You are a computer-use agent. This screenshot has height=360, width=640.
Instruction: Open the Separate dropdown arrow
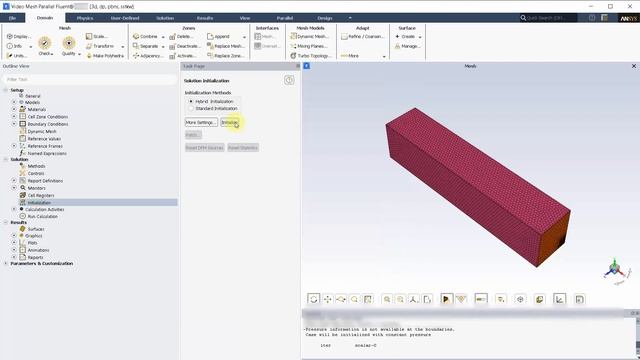pyautogui.click(x=163, y=47)
